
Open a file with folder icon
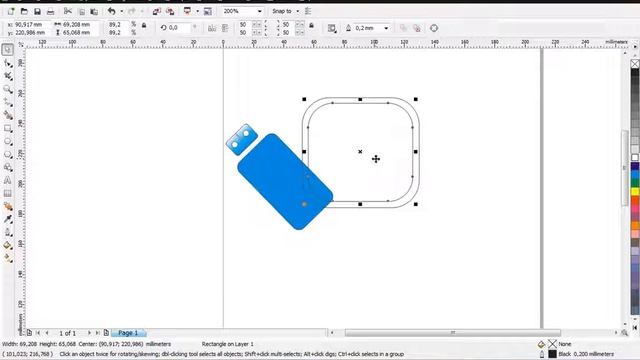24,11
